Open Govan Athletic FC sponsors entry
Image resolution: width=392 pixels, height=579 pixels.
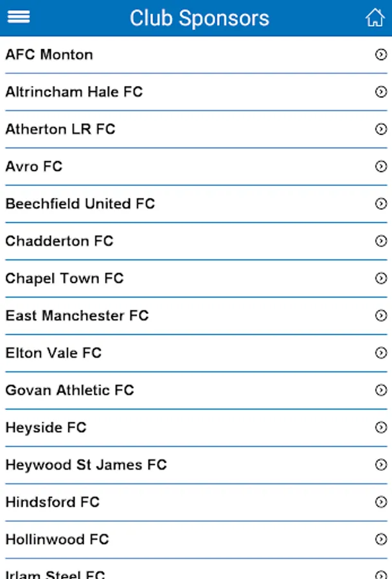tap(196, 391)
